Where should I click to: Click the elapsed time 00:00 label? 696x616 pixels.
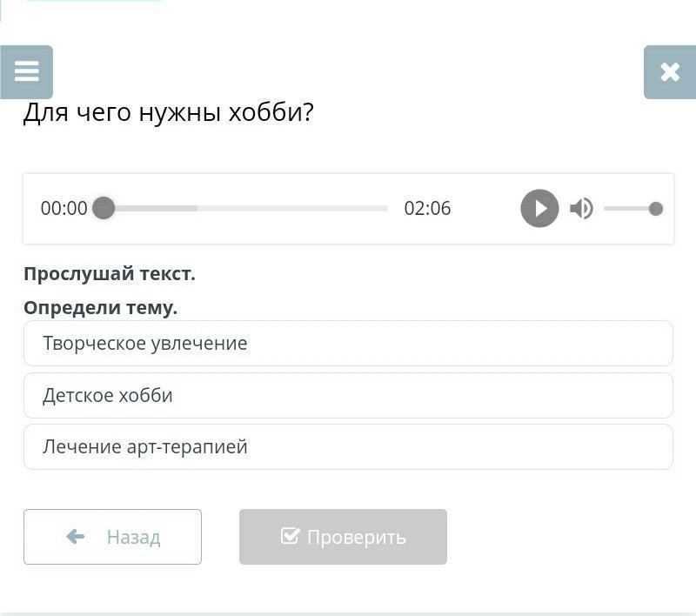(x=64, y=209)
